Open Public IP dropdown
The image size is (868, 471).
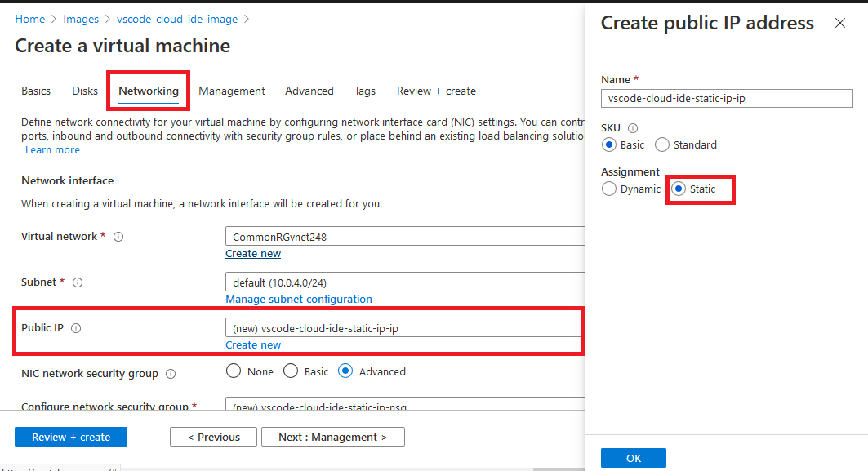403,327
